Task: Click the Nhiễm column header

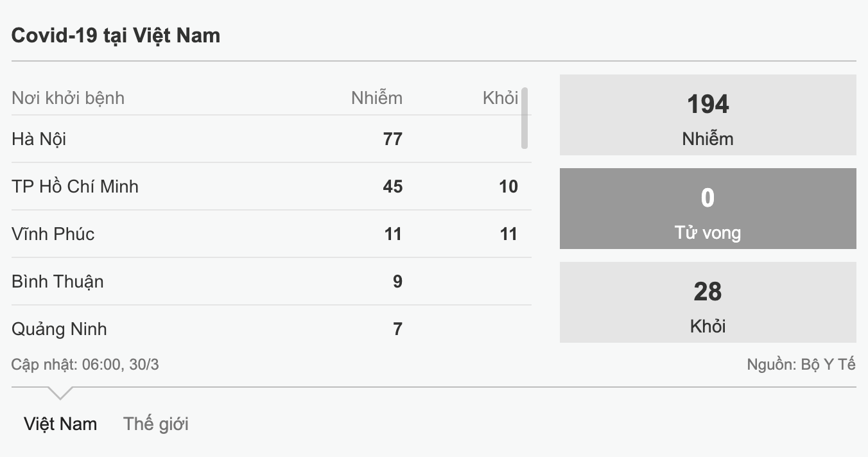Action: pos(377,98)
